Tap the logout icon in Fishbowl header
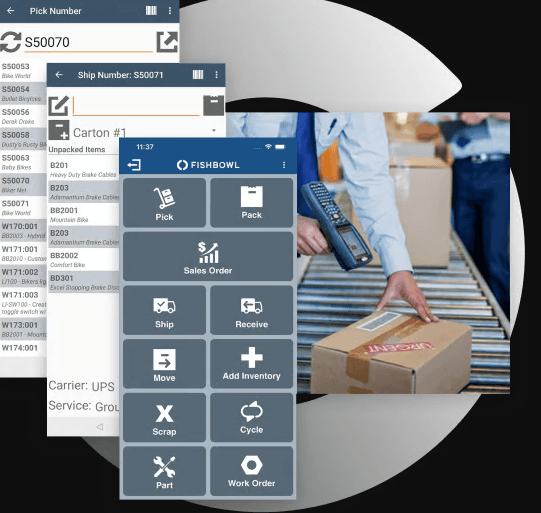The width and height of the screenshot is (541, 513). [134, 165]
